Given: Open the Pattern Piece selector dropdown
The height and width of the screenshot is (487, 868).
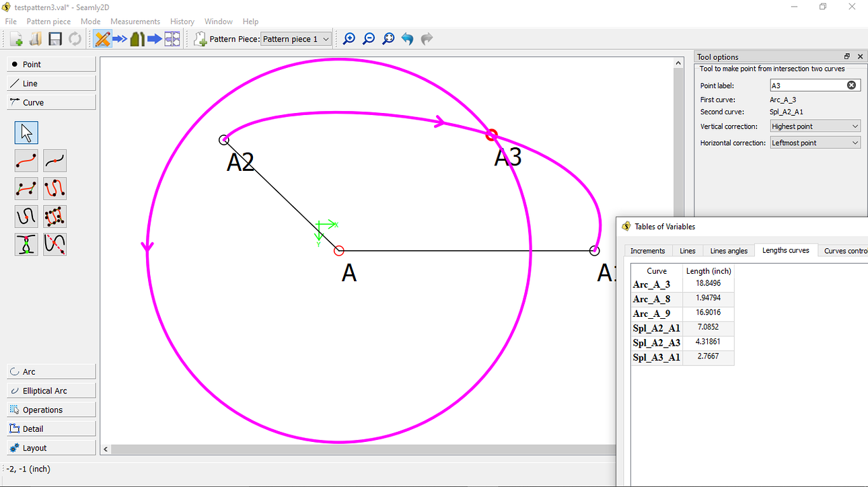Looking at the screenshot, I should [x=296, y=39].
